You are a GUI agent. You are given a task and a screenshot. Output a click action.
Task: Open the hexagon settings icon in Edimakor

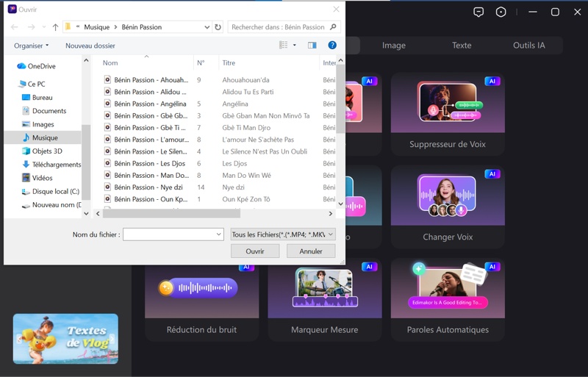[x=501, y=12]
